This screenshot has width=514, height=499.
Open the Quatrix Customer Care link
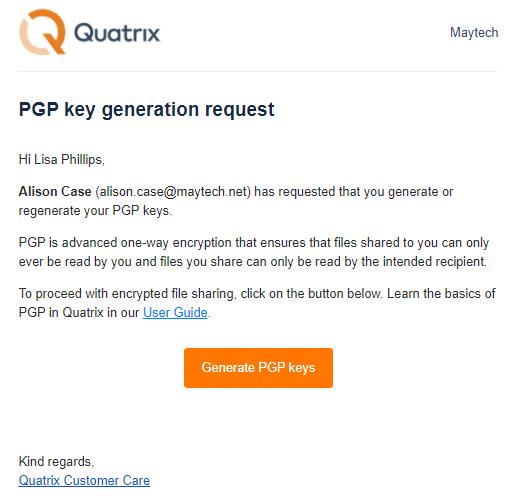click(x=84, y=480)
